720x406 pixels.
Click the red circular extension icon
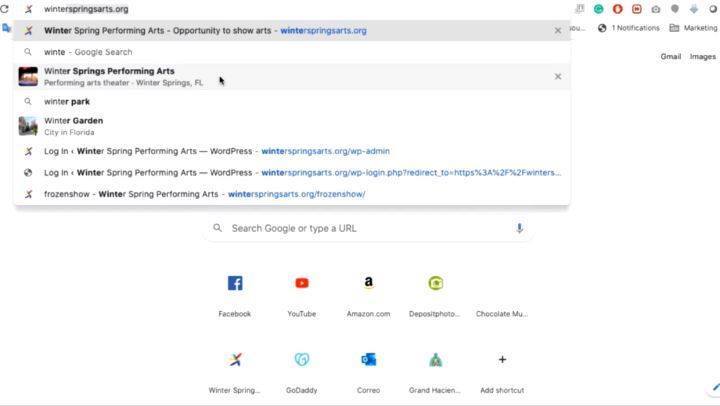(x=618, y=9)
